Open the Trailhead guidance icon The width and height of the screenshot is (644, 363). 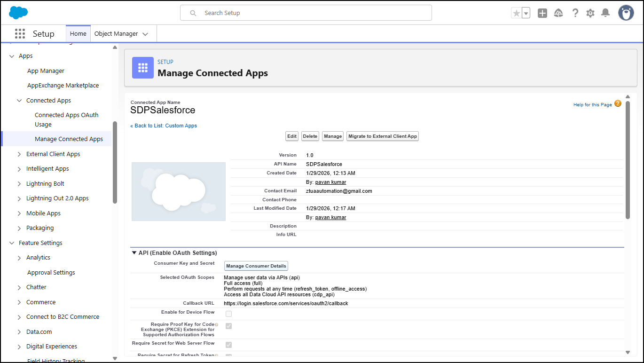click(x=558, y=13)
